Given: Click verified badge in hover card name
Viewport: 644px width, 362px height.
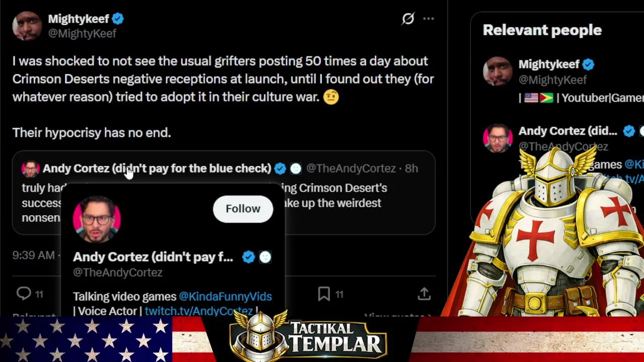Looking at the screenshot, I should (249, 257).
